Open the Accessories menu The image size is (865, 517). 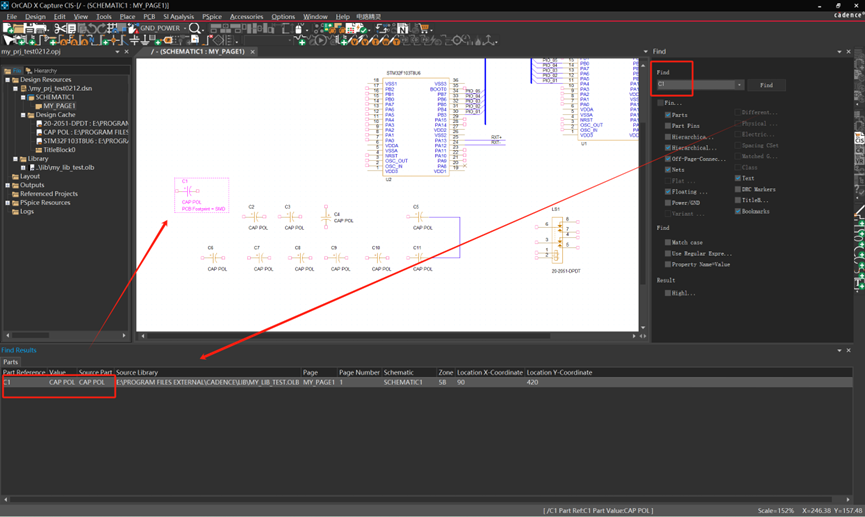[x=246, y=17]
